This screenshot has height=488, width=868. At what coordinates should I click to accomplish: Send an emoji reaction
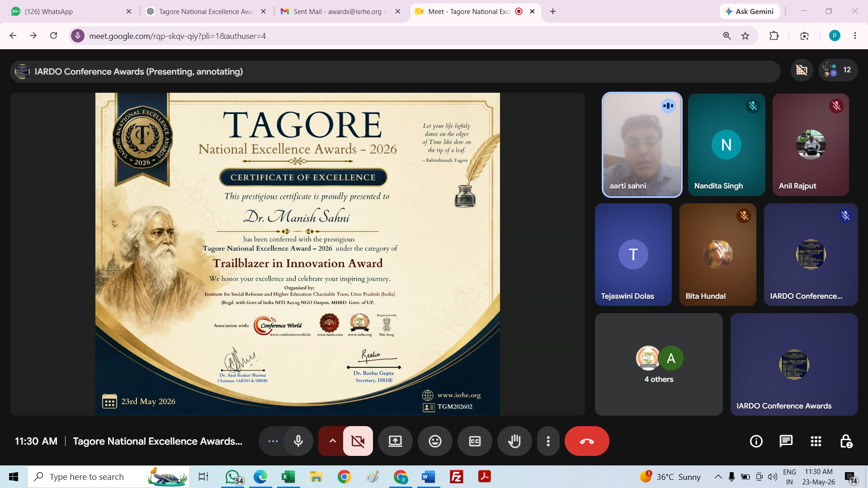click(435, 441)
